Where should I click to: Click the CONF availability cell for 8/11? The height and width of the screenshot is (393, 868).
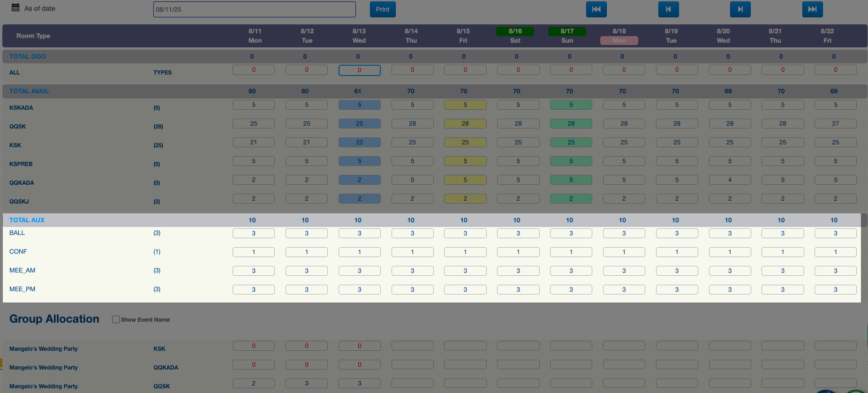(254, 252)
